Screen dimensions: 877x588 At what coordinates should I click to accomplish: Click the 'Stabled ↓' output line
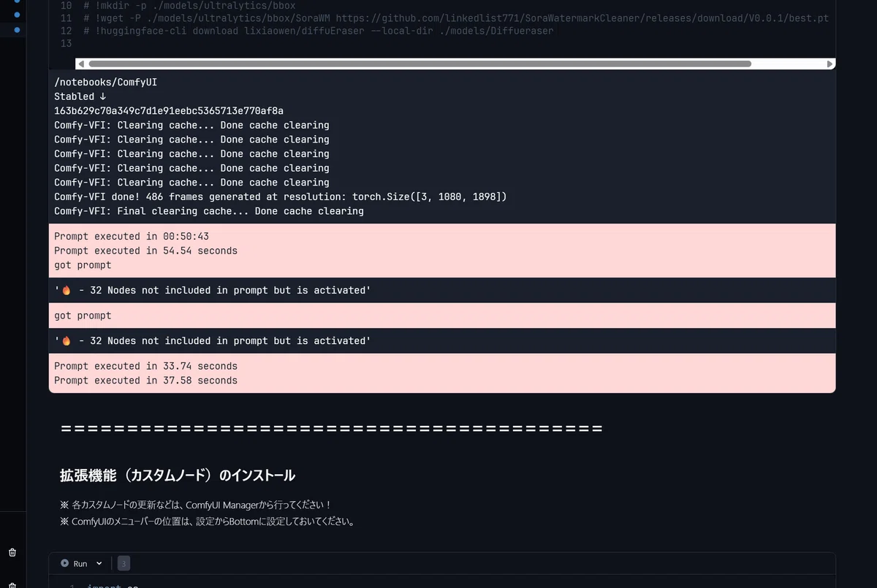click(80, 96)
